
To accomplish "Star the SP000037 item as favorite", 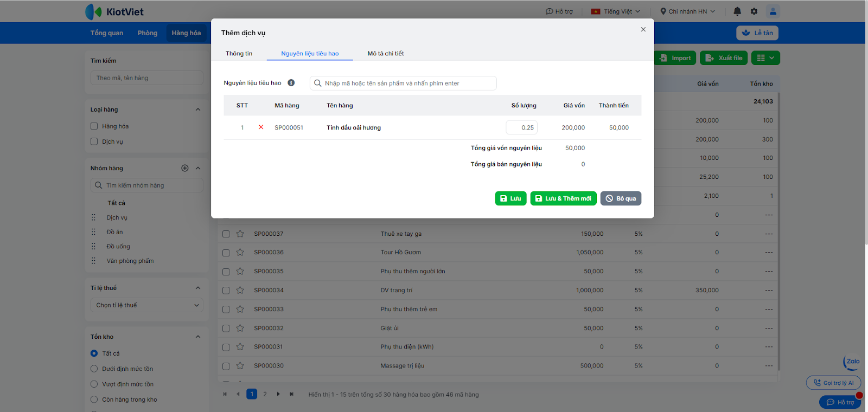I will click(x=240, y=234).
